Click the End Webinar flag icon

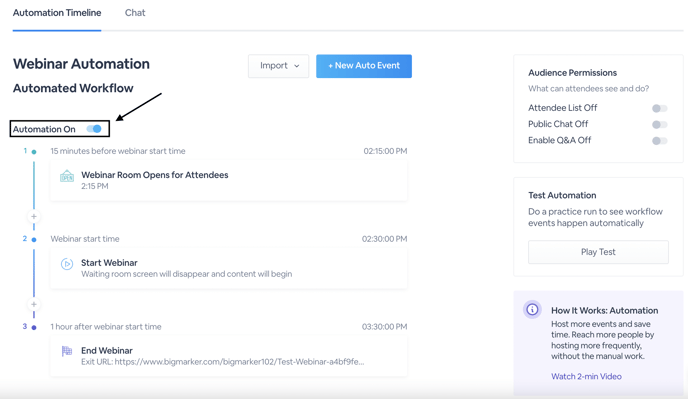coord(67,351)
